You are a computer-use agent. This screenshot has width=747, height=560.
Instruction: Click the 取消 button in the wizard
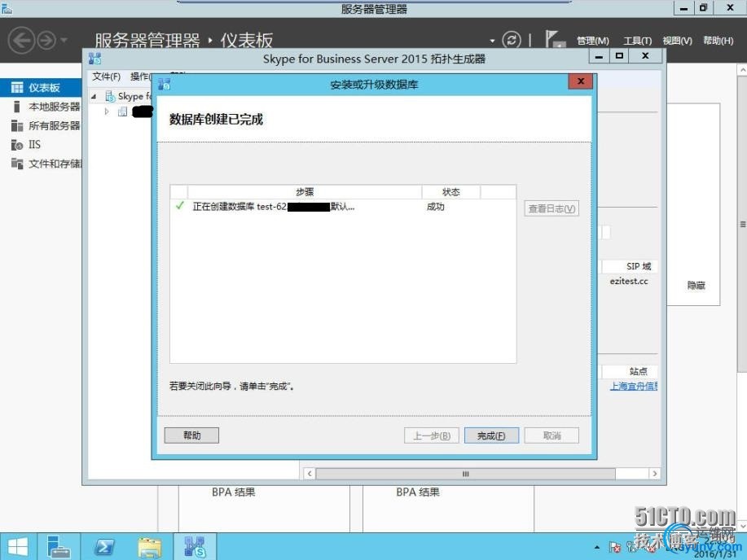click(x=551, y=435)
